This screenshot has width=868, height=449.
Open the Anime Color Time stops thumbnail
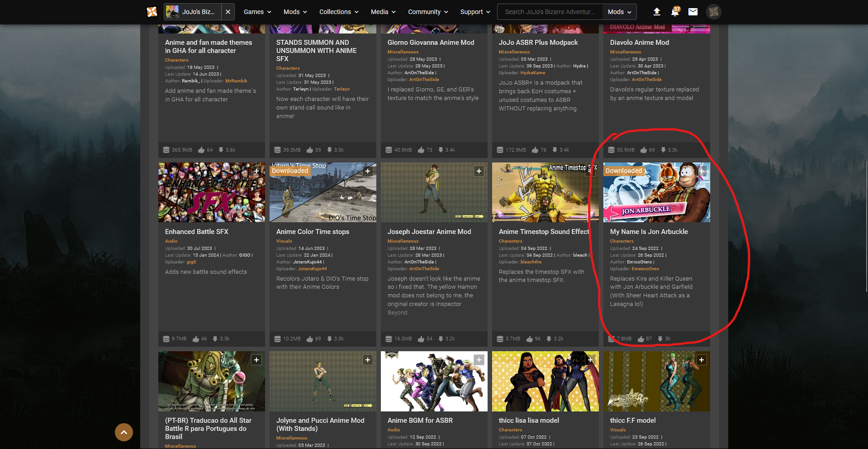[323, 192]
